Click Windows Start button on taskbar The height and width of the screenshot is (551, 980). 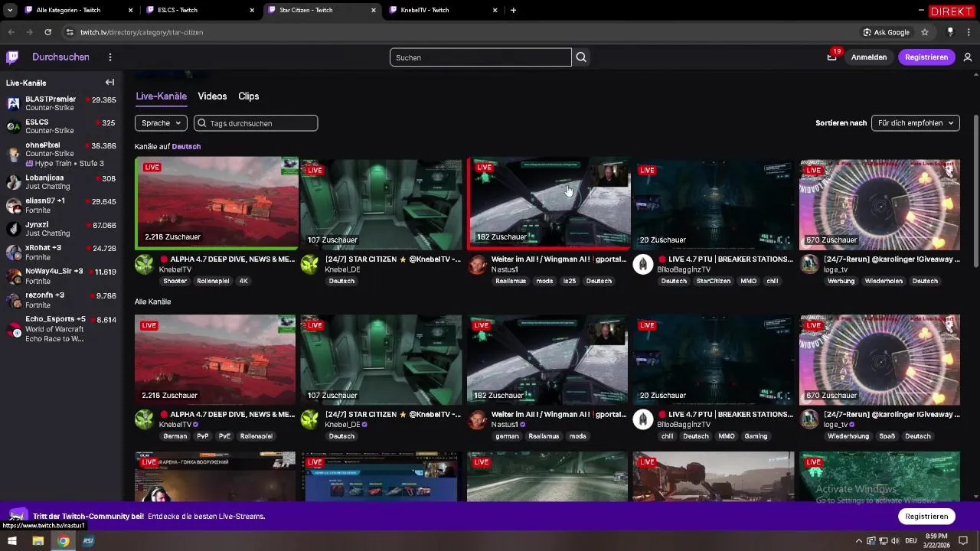(12, 541)
